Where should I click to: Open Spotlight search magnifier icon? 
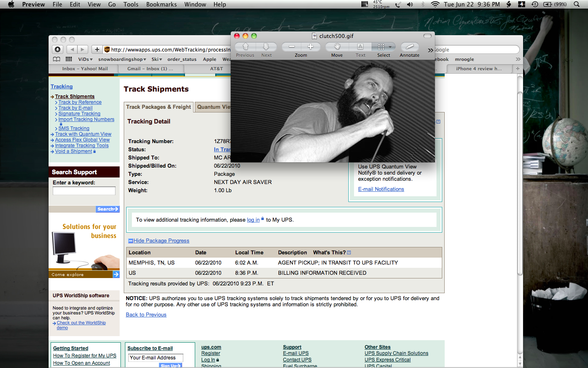577,4
